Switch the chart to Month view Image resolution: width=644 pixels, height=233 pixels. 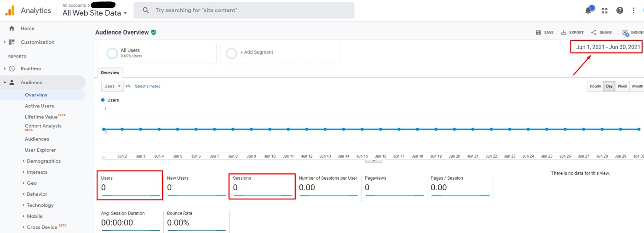tap(637, 86)
